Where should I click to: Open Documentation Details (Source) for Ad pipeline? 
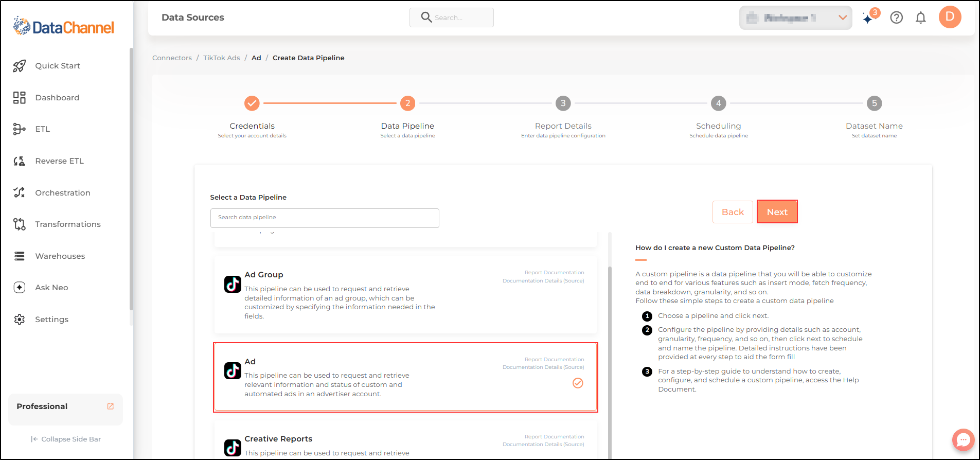click(x=543, y=367)
